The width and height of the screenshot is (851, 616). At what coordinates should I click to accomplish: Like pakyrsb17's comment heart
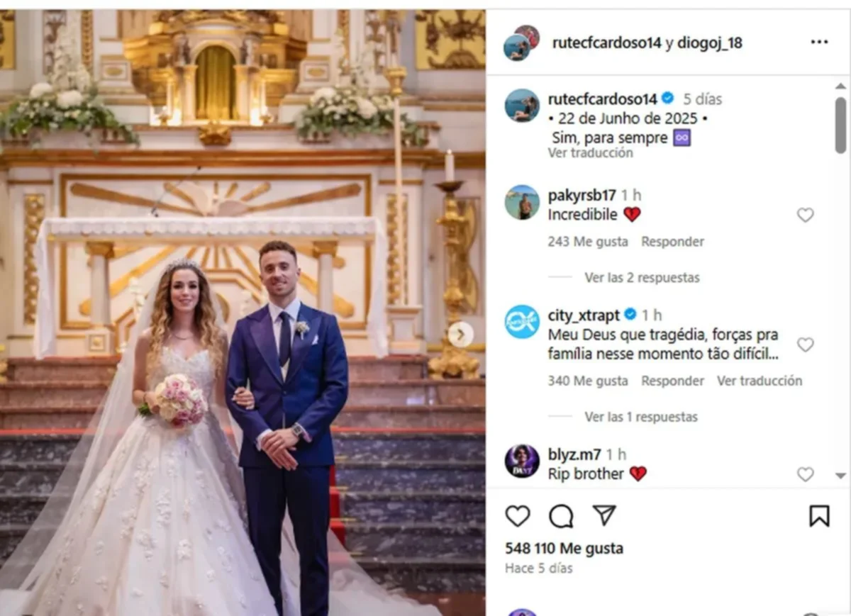(x=805, y=215)
